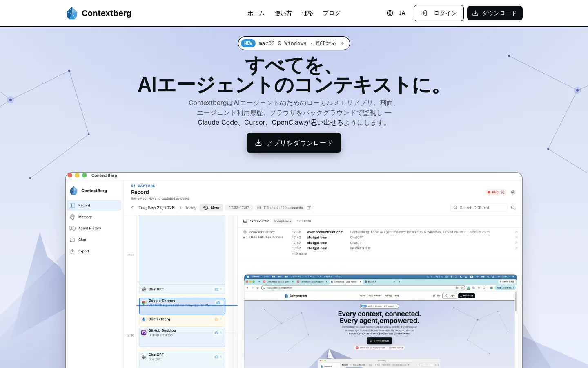Select Record in the app sidebar
The image size is (588, 368).
coord(94,205)
